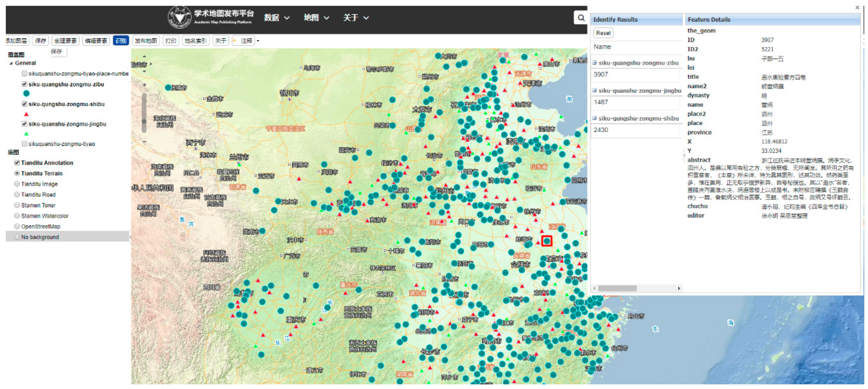The image size is (868, 389).
Task: Click the 发布地图 toolbar button
Action: pos(146,41)
